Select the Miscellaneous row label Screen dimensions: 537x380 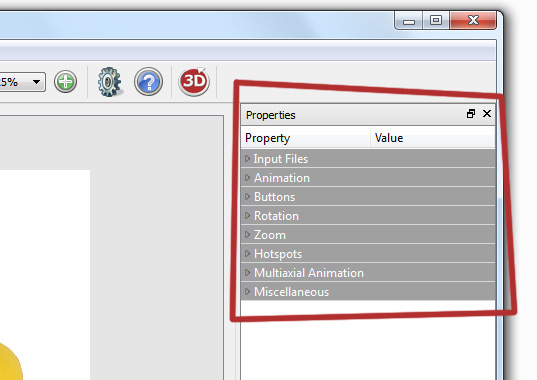coord(291,292)
